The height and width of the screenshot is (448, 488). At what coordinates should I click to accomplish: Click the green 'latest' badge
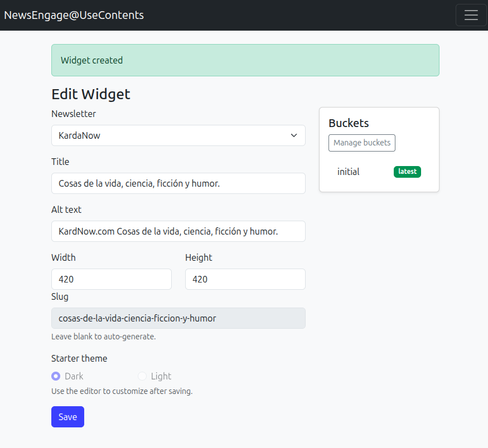coord(407,172)
